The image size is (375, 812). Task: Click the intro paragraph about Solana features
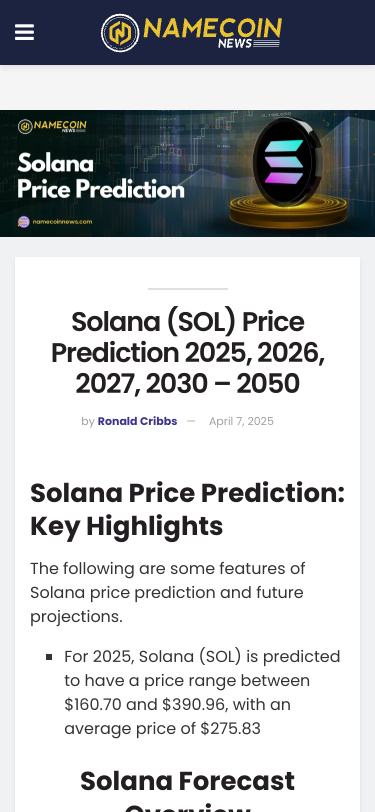click(x=168, y=592)
